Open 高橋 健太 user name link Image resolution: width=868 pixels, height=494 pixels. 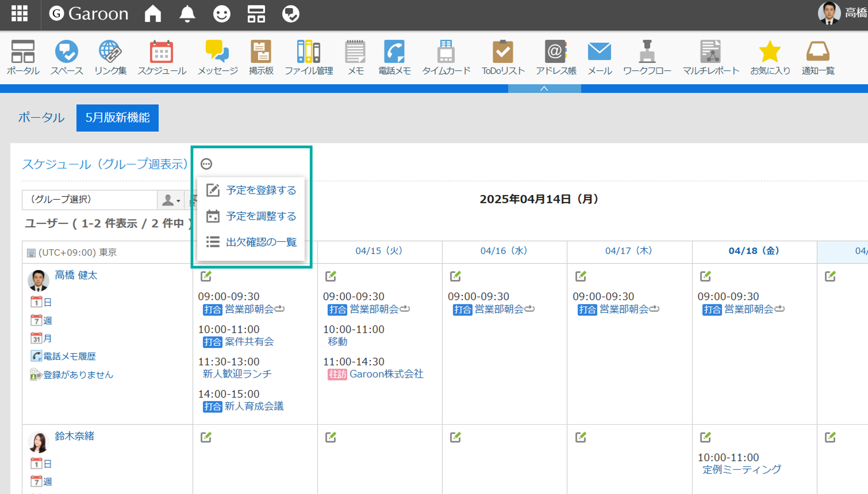coord(76,275)
